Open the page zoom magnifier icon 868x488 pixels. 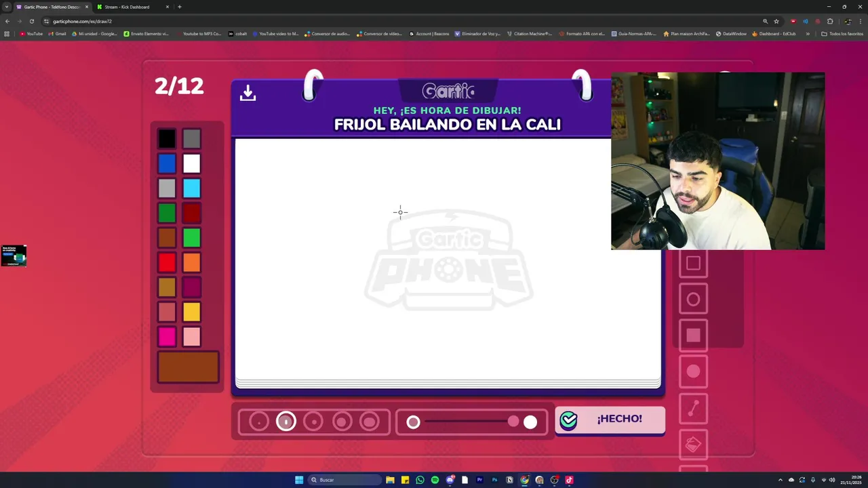[765, 21]
